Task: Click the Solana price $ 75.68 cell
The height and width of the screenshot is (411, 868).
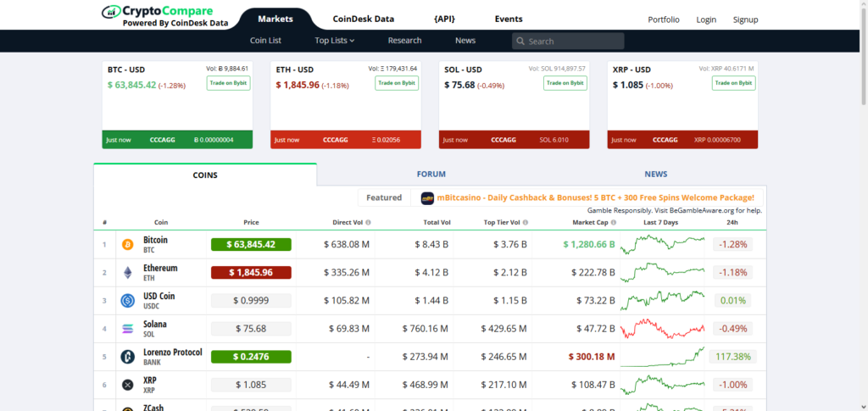Action: click(251, 329)
